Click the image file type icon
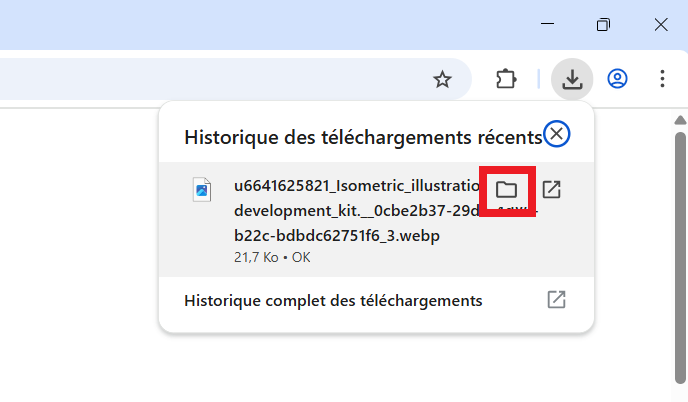 coord(203,189)
